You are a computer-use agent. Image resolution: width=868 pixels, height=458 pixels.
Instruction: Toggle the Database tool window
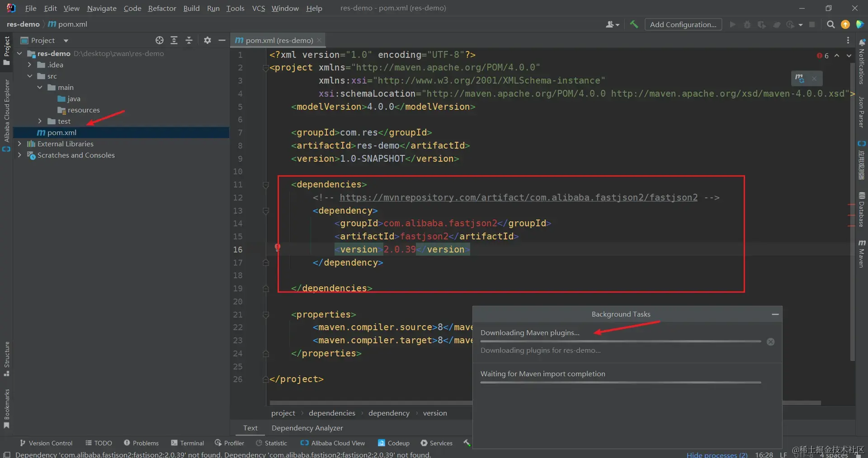862,209
